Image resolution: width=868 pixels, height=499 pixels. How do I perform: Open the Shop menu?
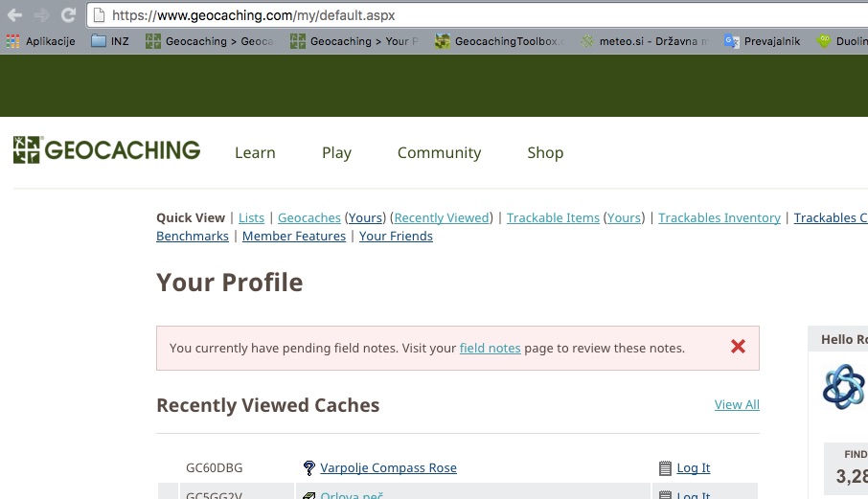click(x=545, y=152)
